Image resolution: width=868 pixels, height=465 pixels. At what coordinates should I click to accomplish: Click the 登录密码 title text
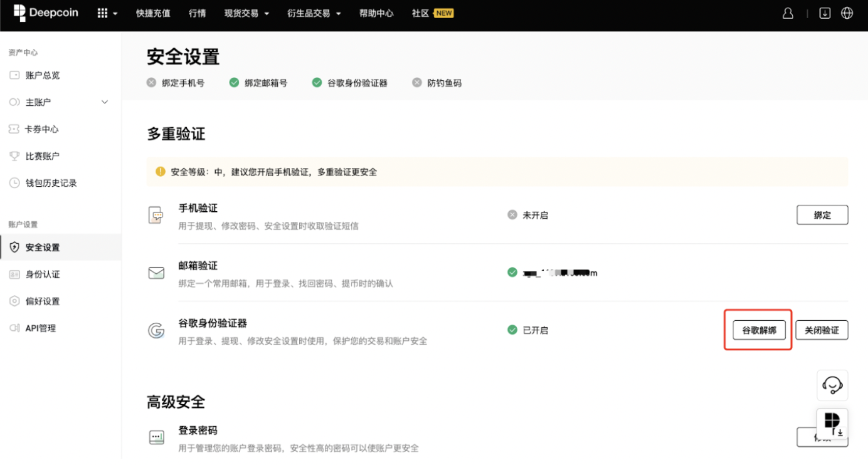(198, 431)
